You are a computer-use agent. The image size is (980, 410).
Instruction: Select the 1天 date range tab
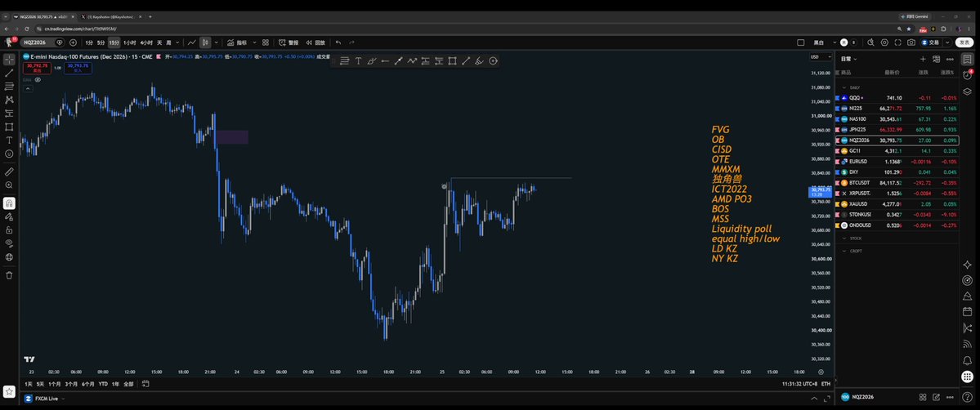point(28,384)
